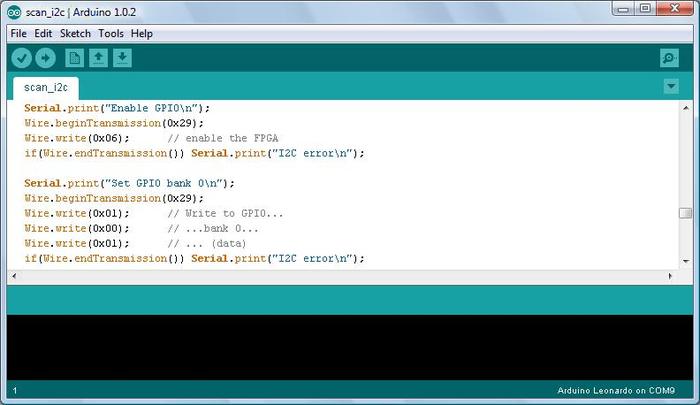The height and width of the screenshot is (405, 700).
Task: Click the vertical scrollbar up arrow
Action: (686, 108)
